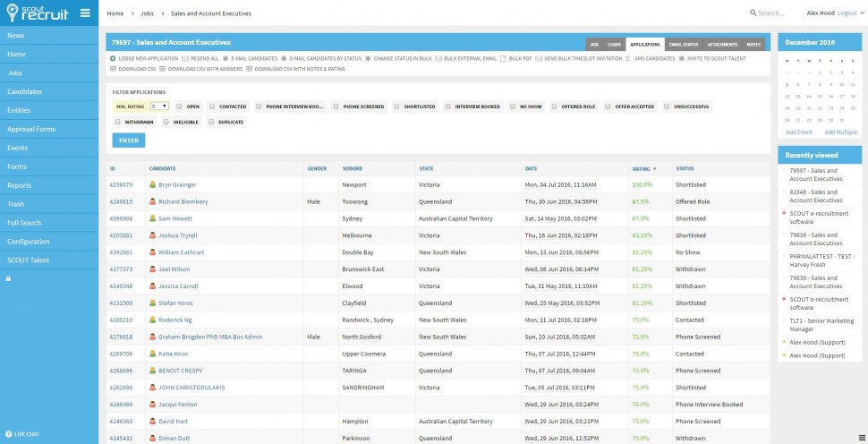
Task: Check the No Show filter checkbox
Action: [513, 107]
